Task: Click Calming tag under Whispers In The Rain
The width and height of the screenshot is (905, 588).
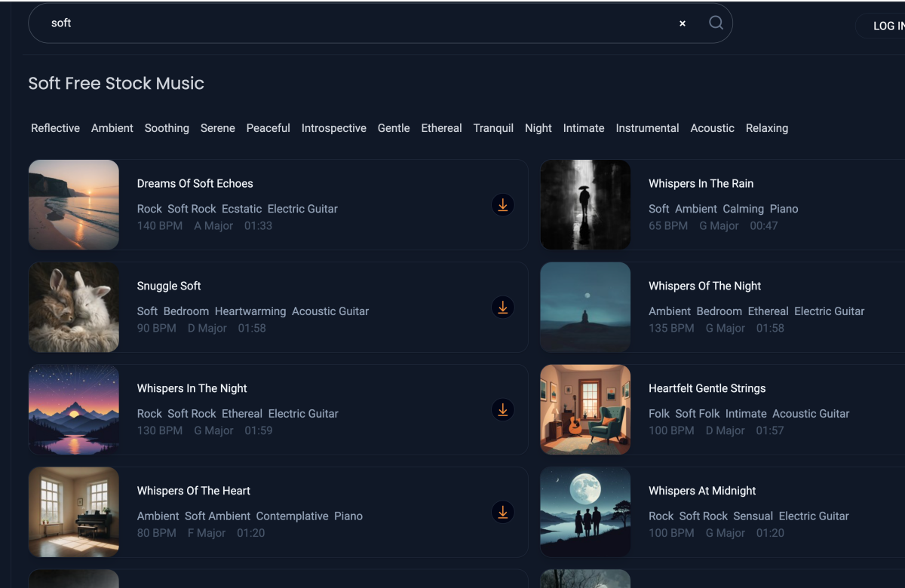Action: click(744, 209)
